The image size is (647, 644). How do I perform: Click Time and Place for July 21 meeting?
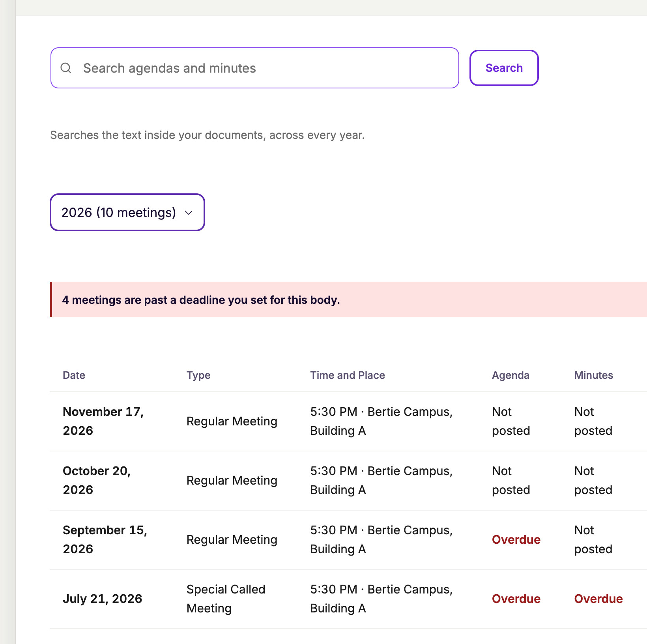pyautogui.click(x=381, y=599)
